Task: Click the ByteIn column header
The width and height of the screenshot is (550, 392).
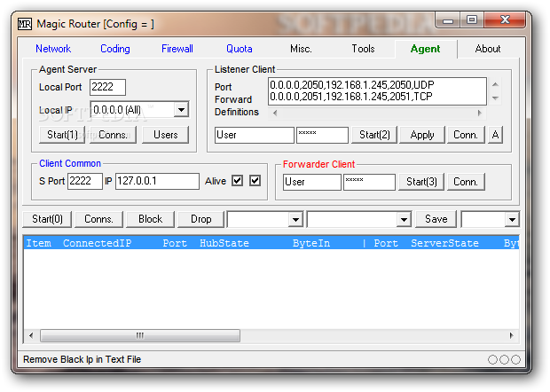Action: point(311,243)
